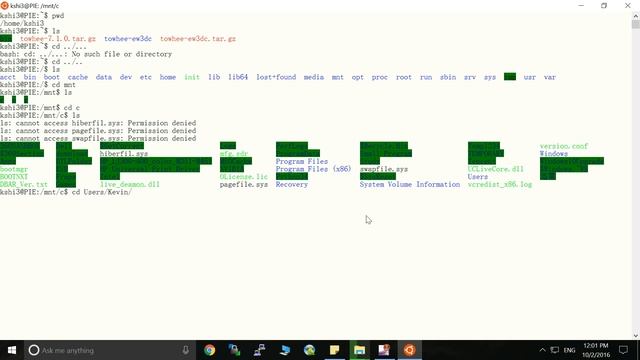Focus the Ask me anything search box

pos(110,350)
